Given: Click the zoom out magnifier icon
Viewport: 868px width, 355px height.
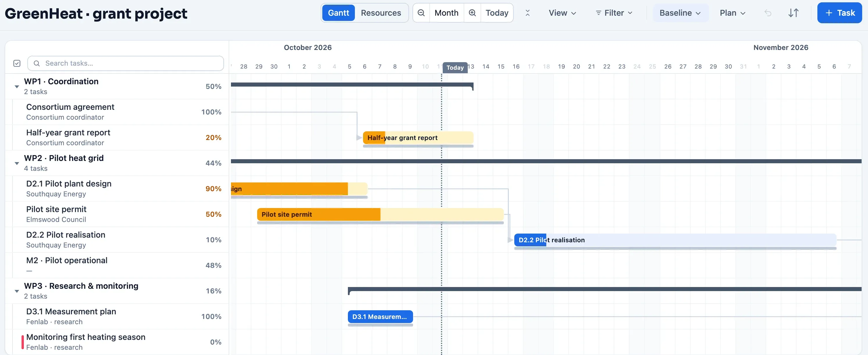Looking at the screenshot, I should coord(421,13).
